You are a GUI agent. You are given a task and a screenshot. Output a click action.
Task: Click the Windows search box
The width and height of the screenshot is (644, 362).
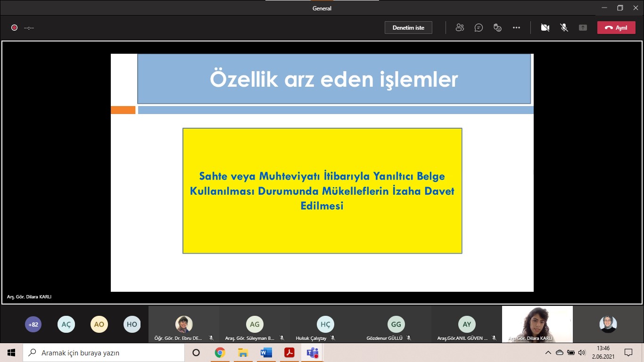pos(104,353)
